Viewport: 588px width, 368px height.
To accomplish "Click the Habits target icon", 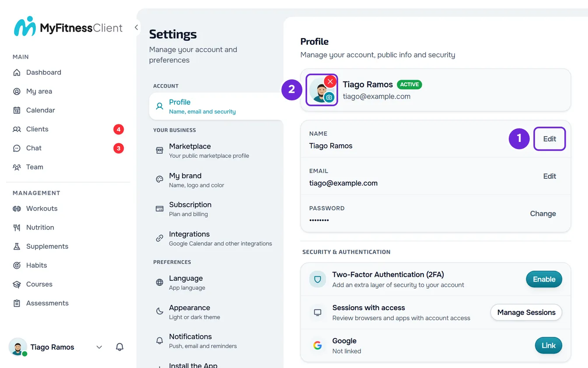I will tap(17, 265).
